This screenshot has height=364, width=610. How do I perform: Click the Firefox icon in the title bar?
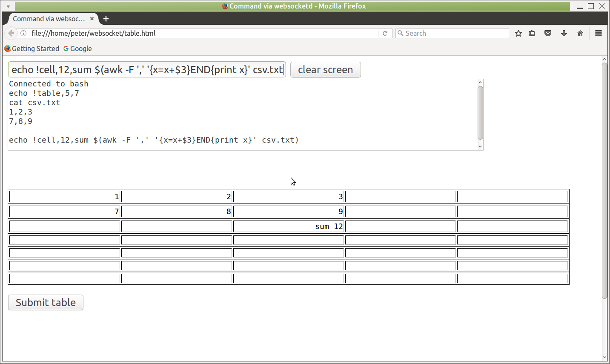[225, 6]
